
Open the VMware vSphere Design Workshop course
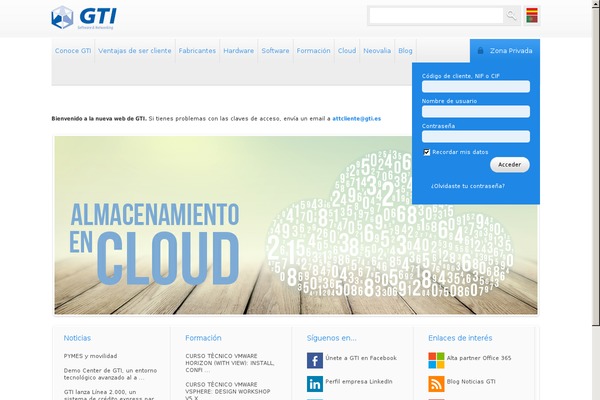pos(228,391)
